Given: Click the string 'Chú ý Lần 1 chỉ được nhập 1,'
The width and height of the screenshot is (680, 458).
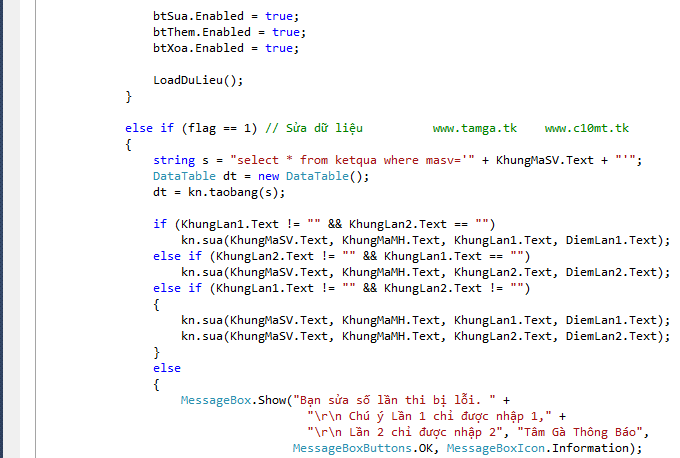Looking at the screenshot, I should coord(429,416).
